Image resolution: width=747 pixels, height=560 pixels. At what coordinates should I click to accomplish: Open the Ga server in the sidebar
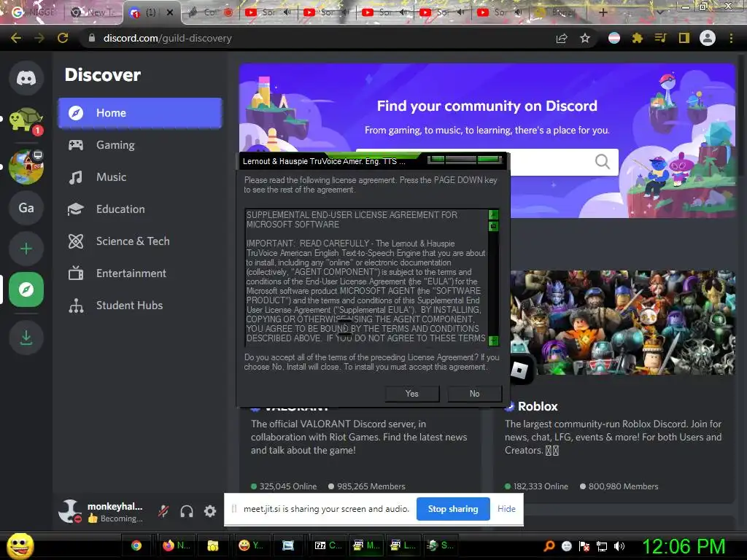point(26,208)
